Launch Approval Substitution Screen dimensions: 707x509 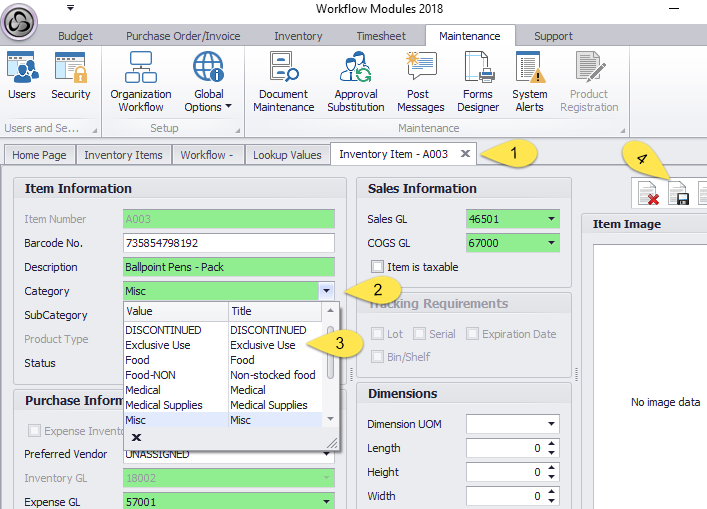(x=355, y=83)
